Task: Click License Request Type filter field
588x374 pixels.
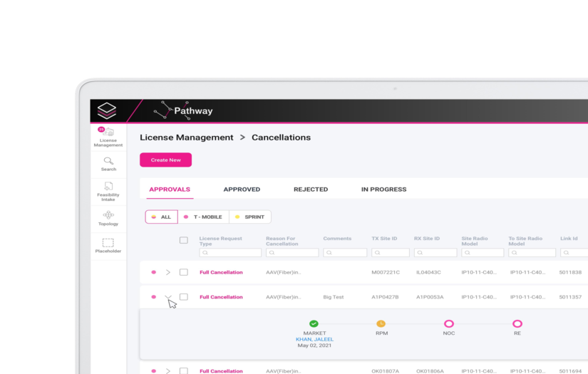Action: [230, 253]
